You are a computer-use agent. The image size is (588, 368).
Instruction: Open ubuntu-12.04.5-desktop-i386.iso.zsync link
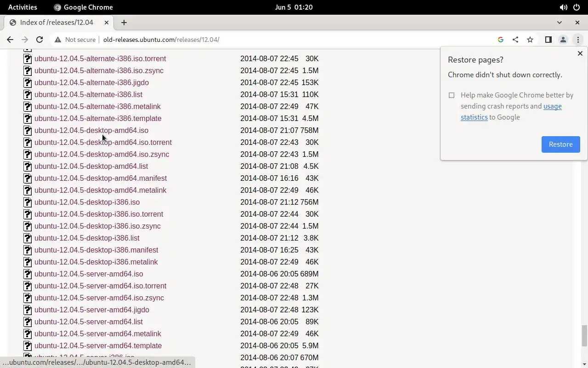[x=97, y=226]
